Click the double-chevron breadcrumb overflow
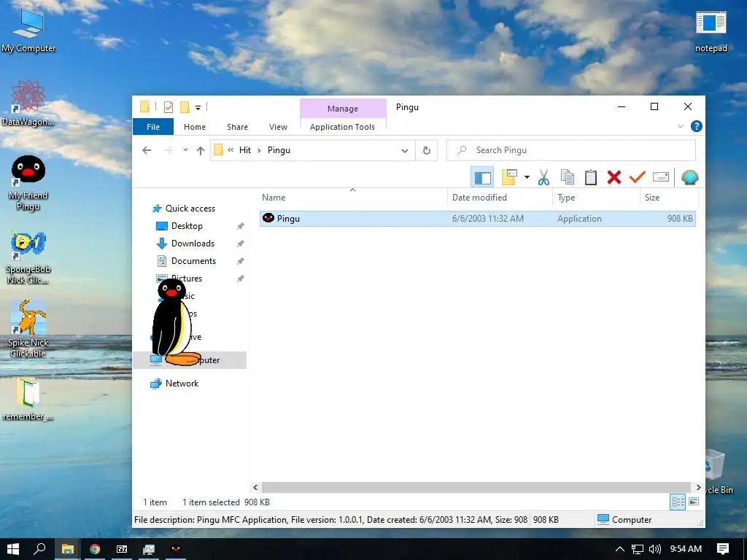This screenshot has width=747, height=560. point(231,150)
